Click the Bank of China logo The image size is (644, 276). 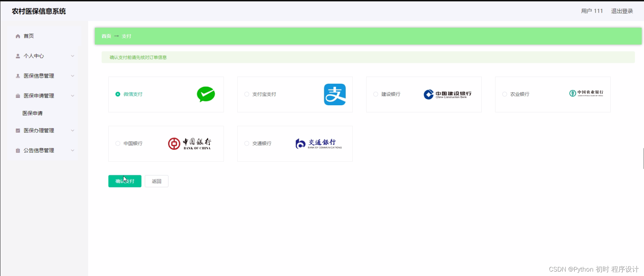(189, 144)
